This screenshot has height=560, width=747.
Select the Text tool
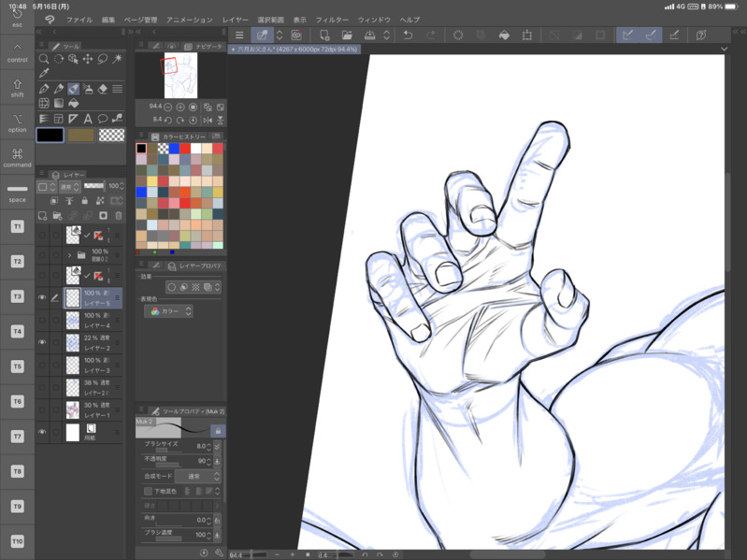[x=88, y=119]
